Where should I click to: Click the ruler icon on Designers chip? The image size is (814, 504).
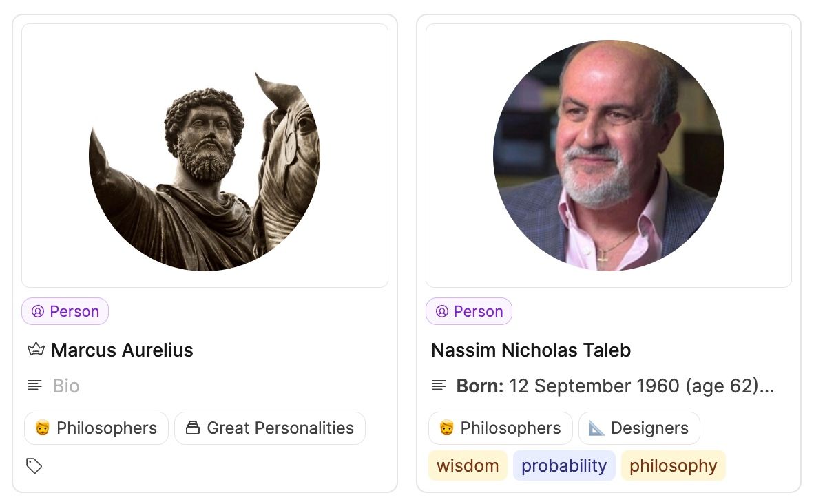596,428
